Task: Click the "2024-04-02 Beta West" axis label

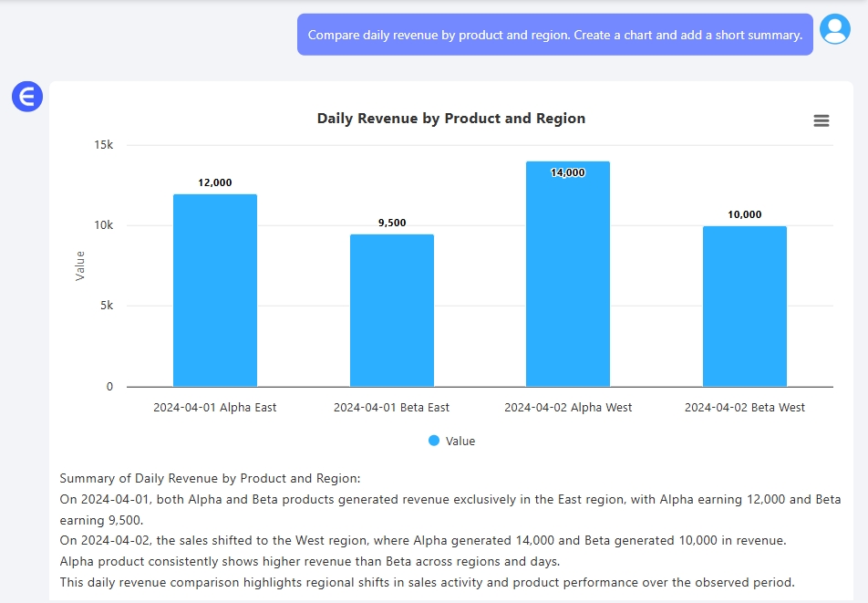Action: (745, 408)
